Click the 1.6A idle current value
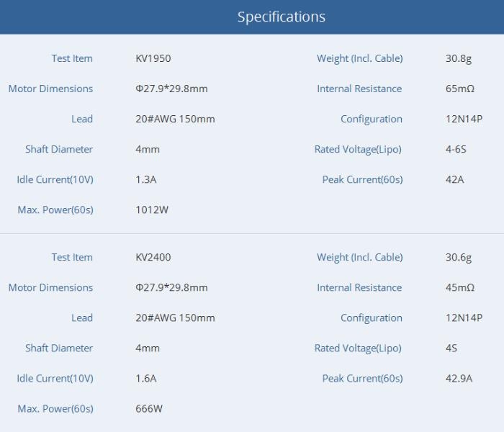 point(146,378)
